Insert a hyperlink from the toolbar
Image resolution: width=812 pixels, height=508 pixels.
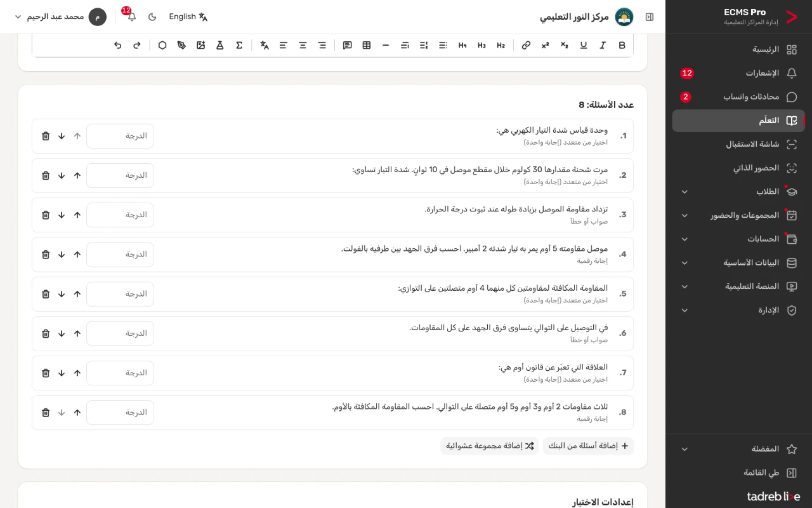click(526, 45)
